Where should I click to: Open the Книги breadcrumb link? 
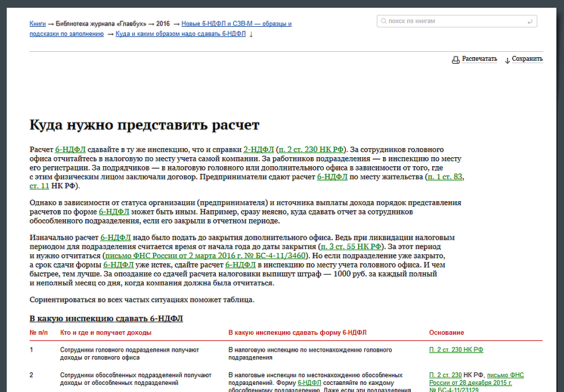[38, 24]
